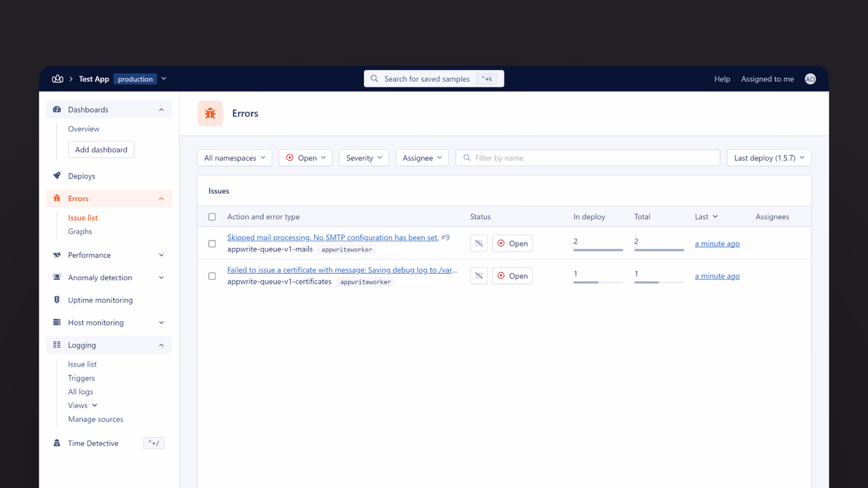868x488 pixels.
Task: Click Help in the top bar
Action: (x=722, y=79)
